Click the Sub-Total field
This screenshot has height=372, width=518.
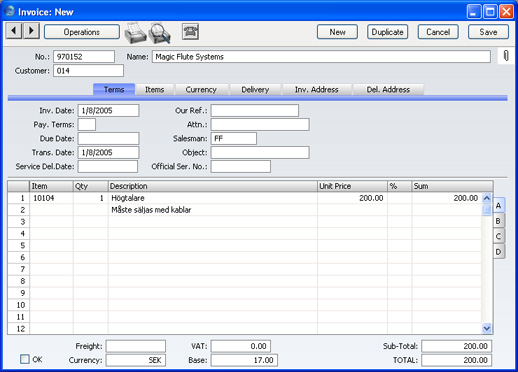pos(456,346)
